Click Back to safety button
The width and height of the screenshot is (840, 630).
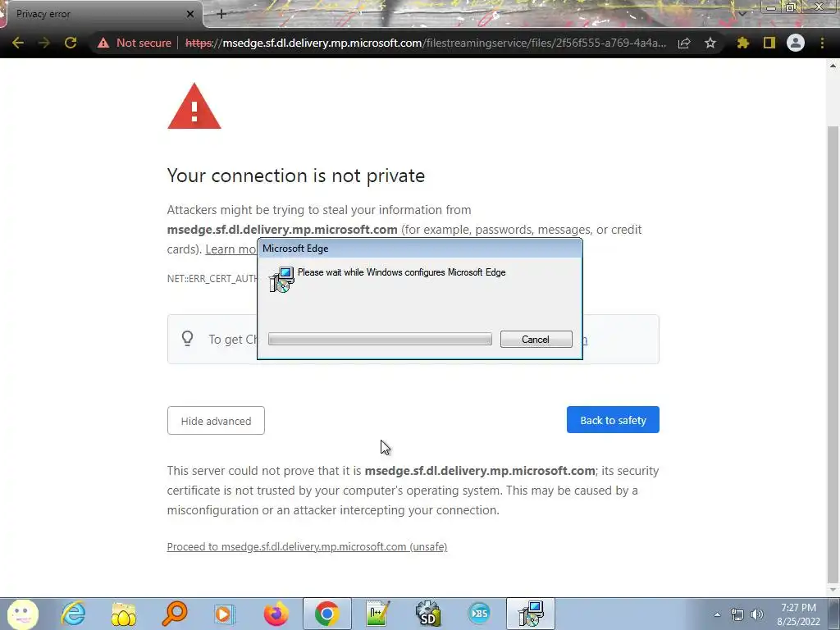tap(613, 420)
